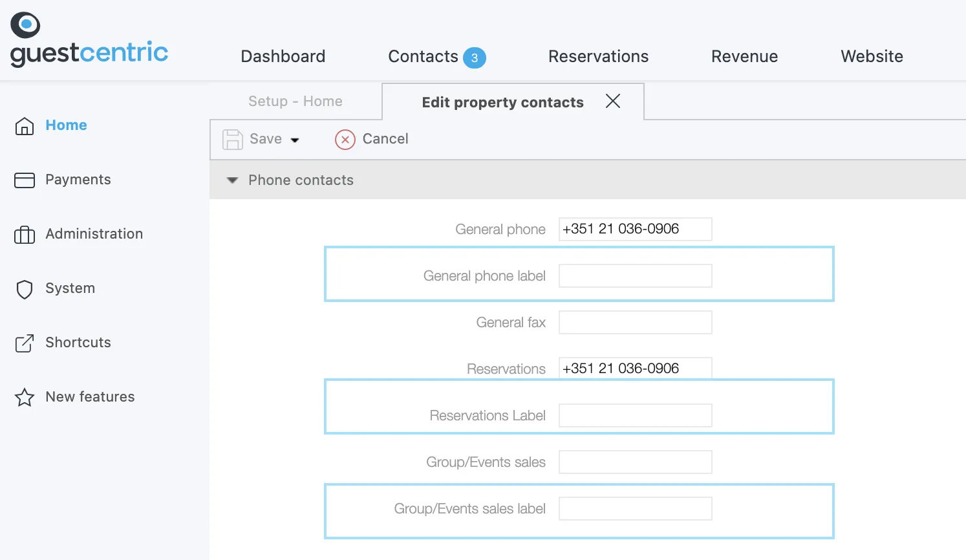Open the Website menu
This screenshot has width=966, height=560.
pos(872,56)
